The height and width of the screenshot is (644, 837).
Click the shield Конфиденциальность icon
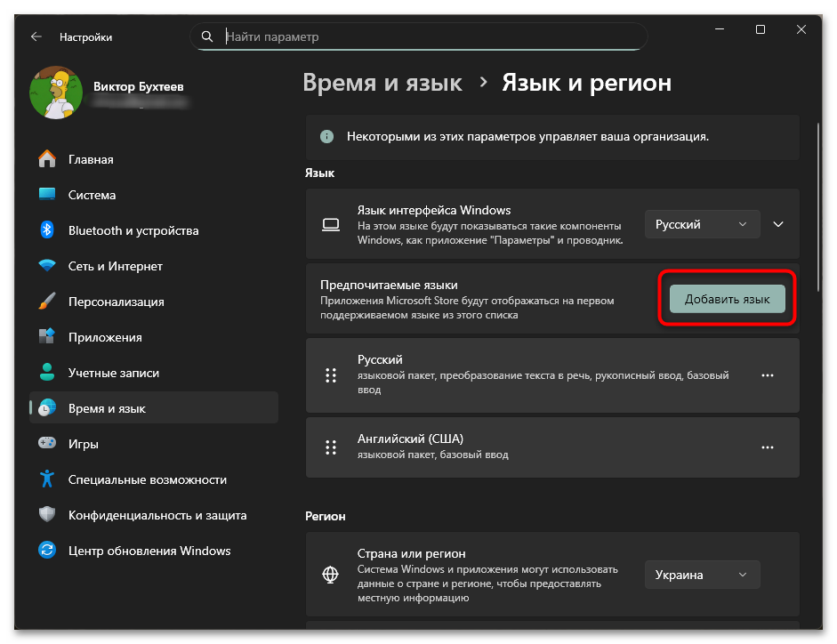coord(47,515)
